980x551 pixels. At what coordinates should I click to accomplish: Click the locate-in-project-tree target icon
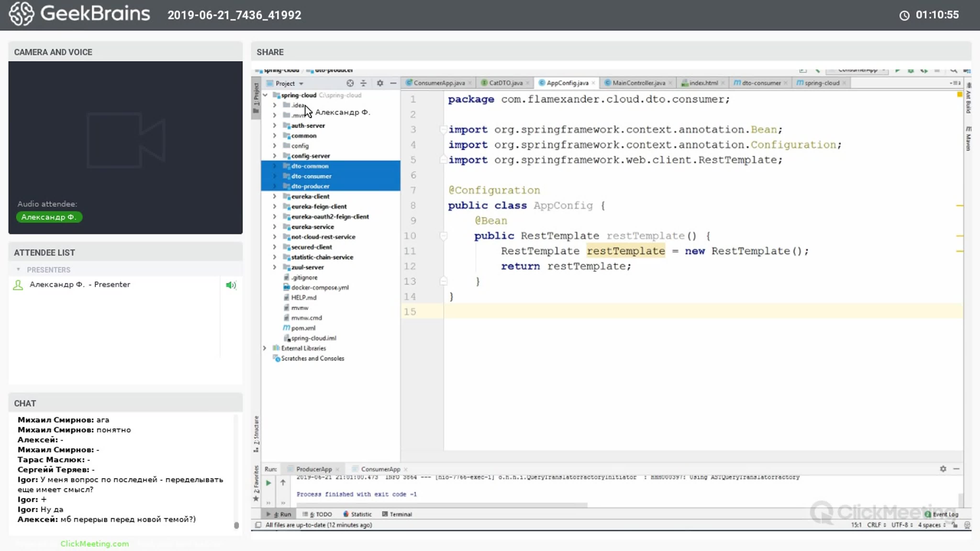(x=350, y=83)
